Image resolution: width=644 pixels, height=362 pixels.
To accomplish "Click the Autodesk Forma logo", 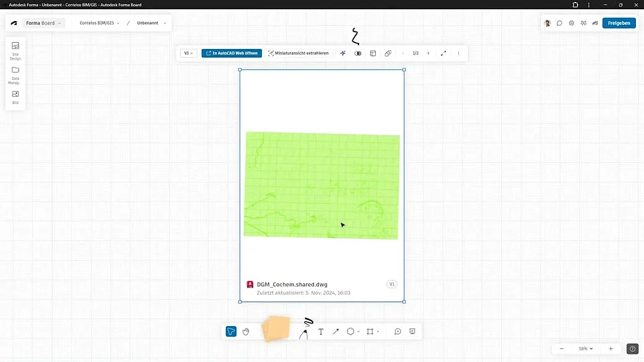I will click(14, 23).
